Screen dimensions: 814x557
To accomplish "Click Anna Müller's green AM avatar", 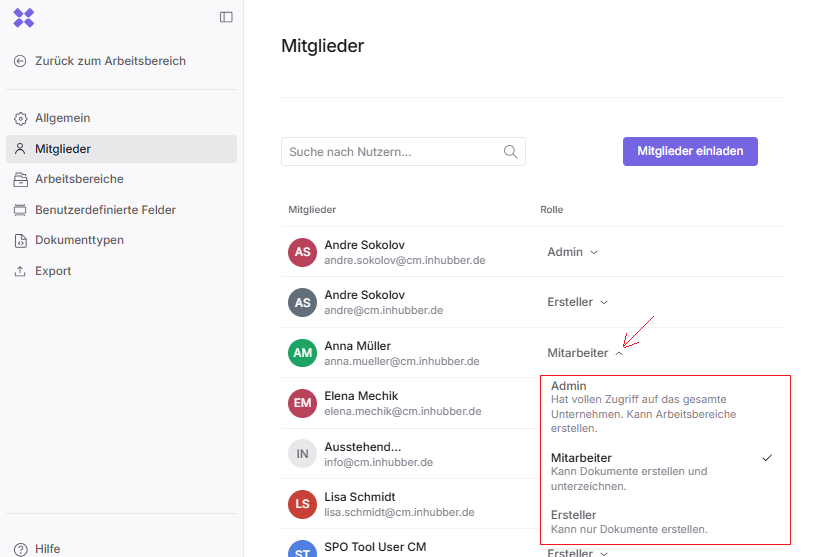I will coord(302,353).
